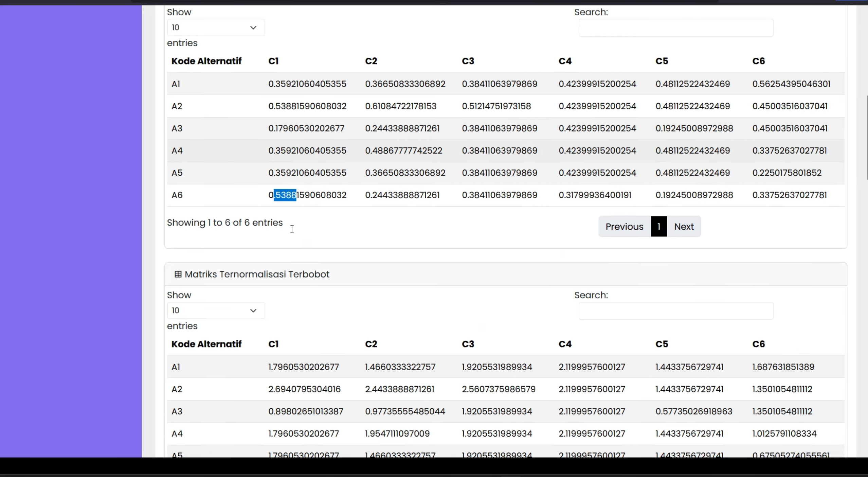Click lower table cell 0.89802651013387
This screenshot has height=477, width=868.
coord(306,411)
